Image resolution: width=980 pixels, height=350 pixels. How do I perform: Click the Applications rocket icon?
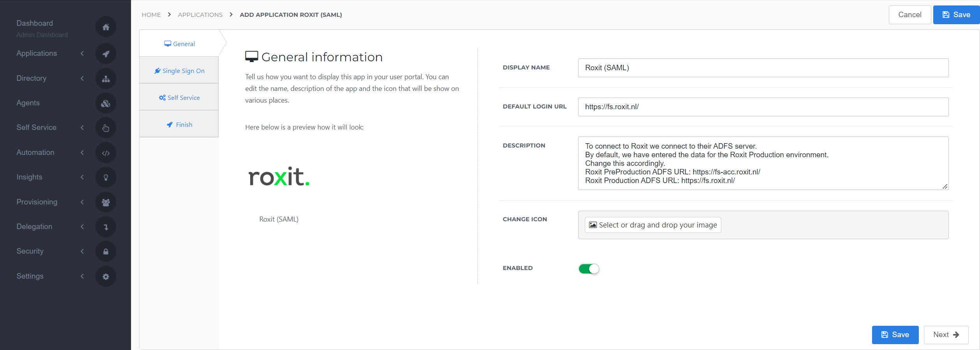click(106, 54)
